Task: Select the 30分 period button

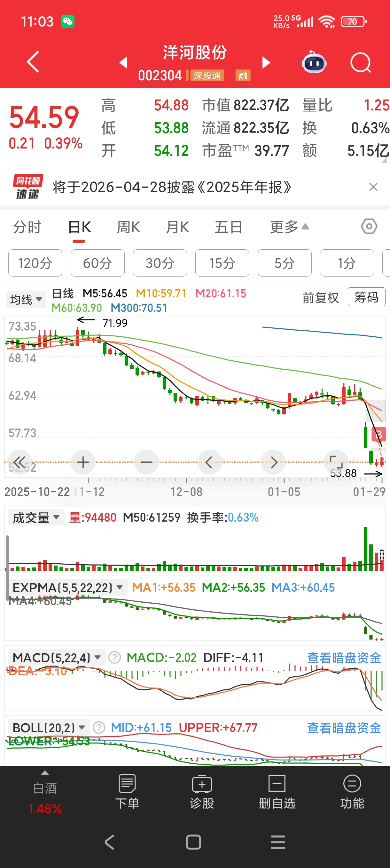Action: coord(160,263)
